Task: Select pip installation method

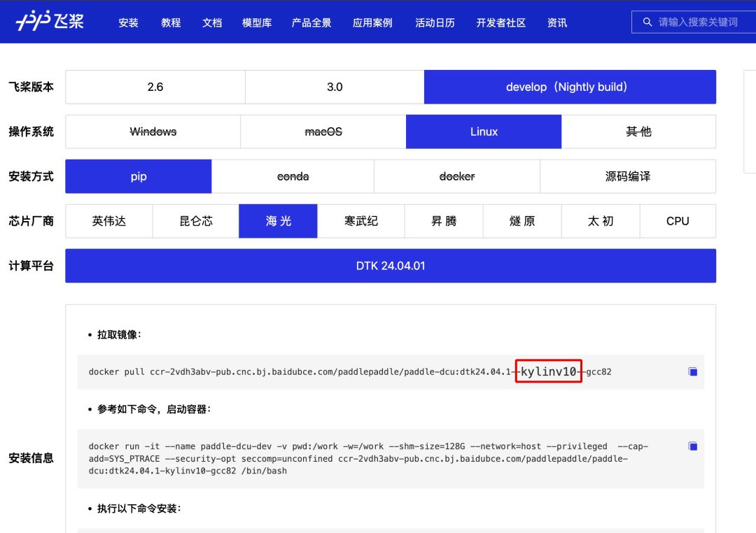Action: (139, 176)
